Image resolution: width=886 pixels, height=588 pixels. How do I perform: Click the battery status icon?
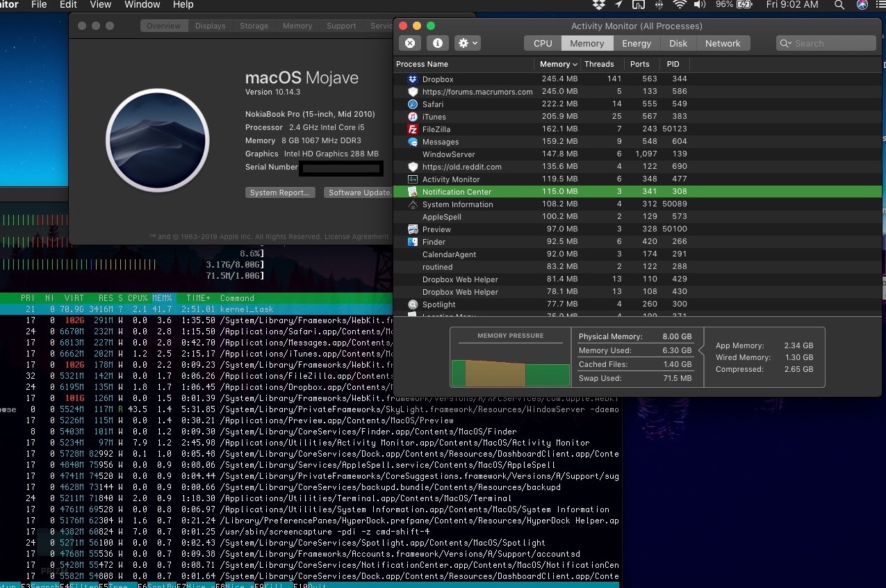tap(745, 5)
